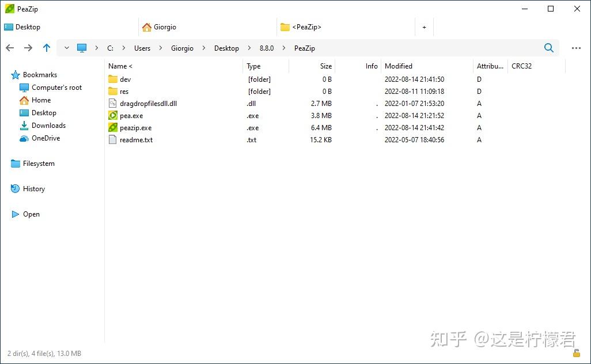Select Desktop in the breadcrumb path

point(226,48)
